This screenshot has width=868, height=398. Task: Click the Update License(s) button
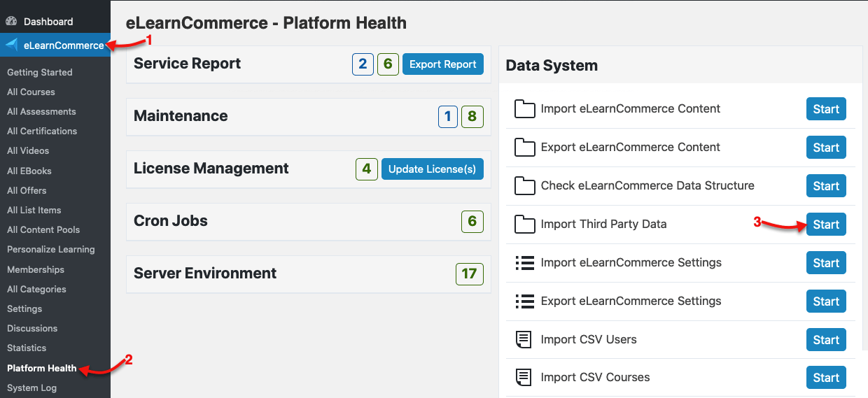(x=433, y=169)
